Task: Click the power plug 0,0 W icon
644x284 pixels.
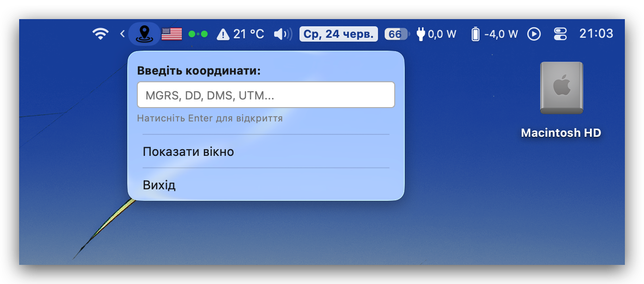Action: 436,34
